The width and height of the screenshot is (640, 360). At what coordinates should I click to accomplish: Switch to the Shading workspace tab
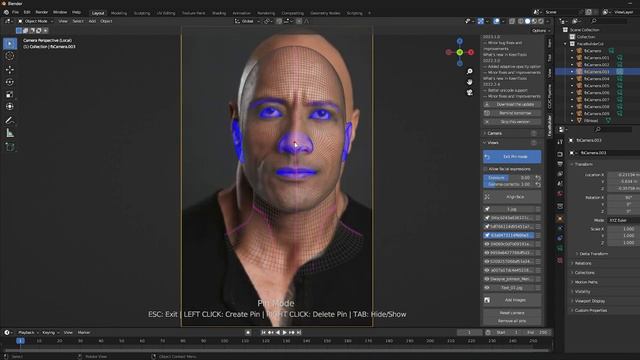tap(219, 13)
